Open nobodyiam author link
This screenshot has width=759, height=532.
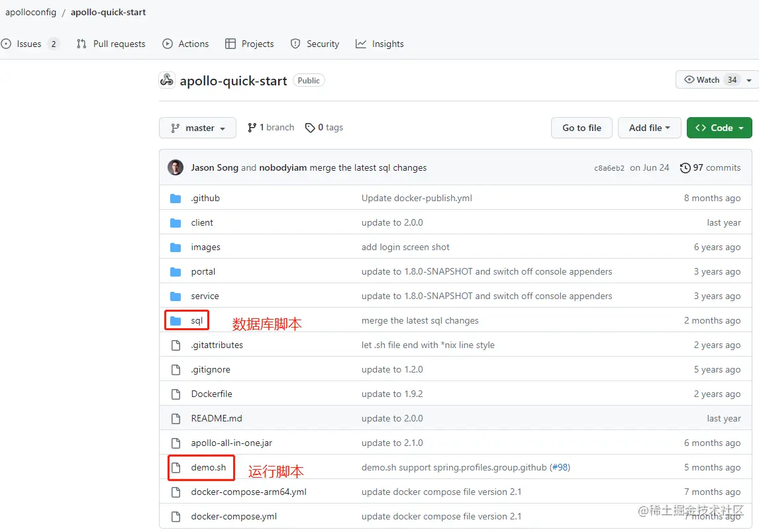point(283,168)
